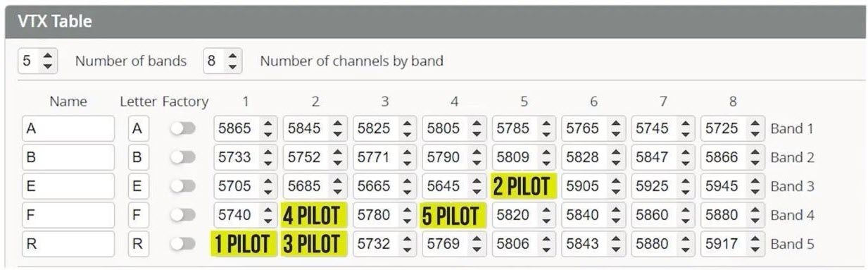Click the Letter field showing R
Screen dimensions: 868x270
coord(139,244)
